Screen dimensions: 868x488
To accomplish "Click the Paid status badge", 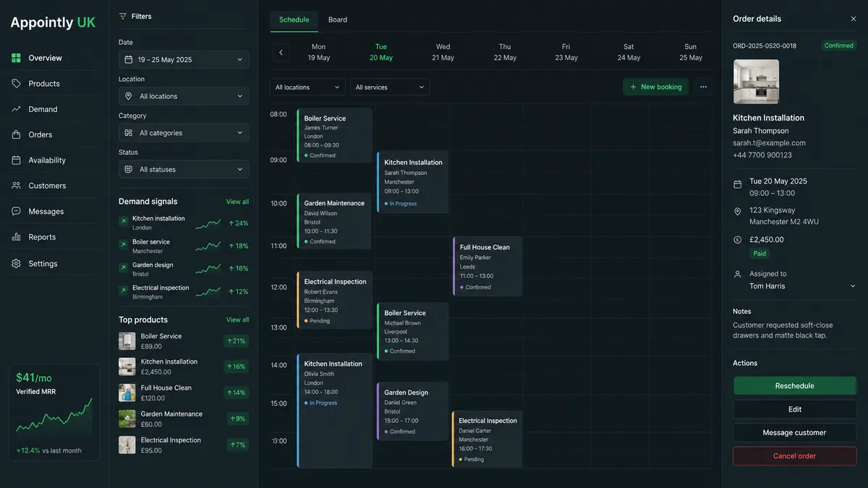I will [x=759, y=254].
